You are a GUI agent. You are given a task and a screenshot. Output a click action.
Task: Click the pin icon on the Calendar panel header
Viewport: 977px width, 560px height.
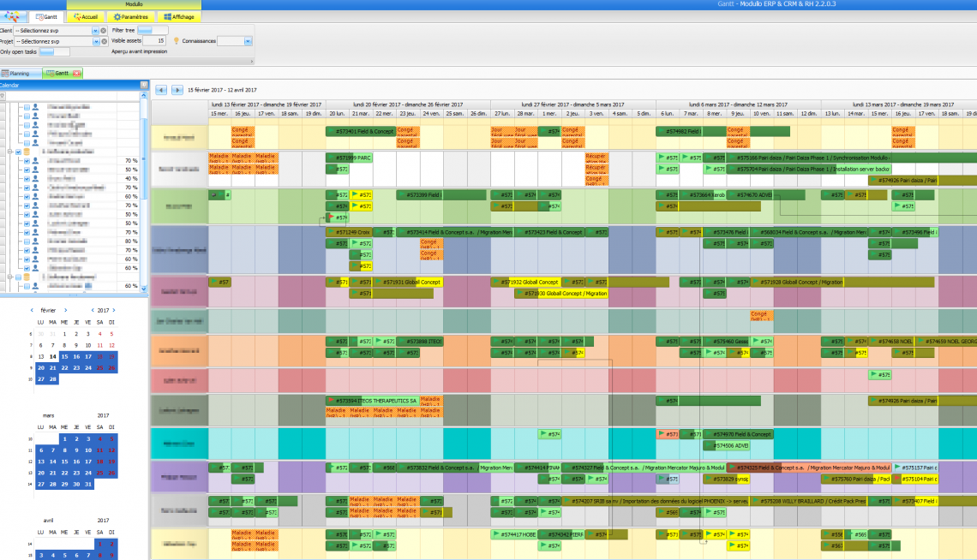pyautogui.click(x=142, y=84)
